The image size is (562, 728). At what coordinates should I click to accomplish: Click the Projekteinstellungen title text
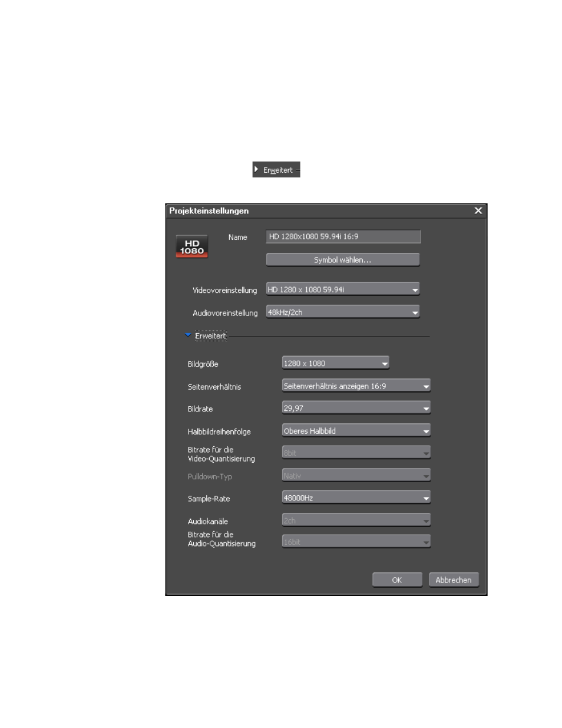209,211
